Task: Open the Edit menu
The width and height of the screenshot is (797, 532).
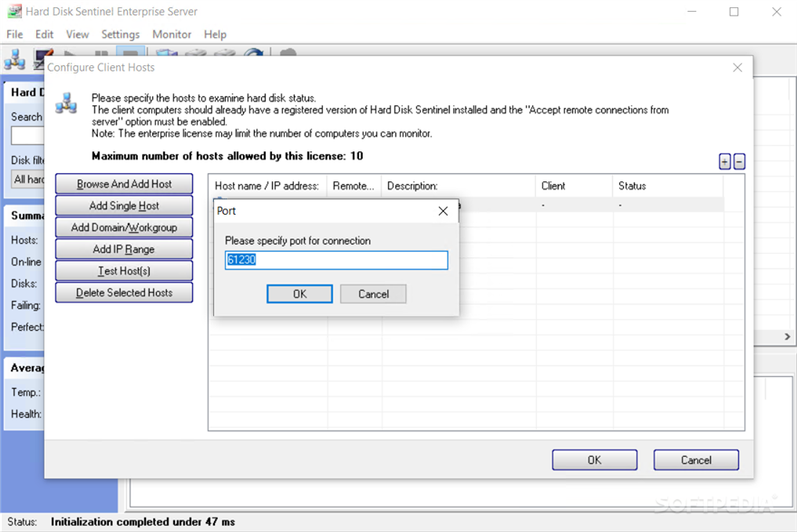Action: tap(44, 34)
